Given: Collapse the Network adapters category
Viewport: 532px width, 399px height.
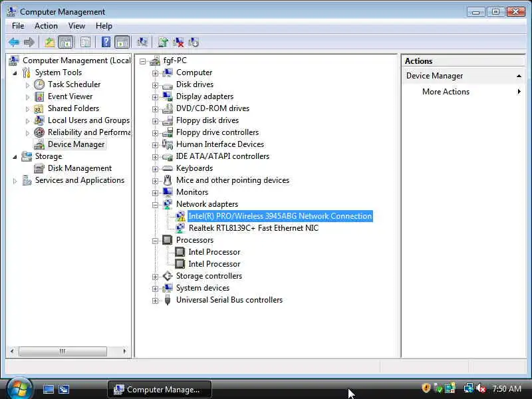Looking at the screenshot, I should (155, 205).
